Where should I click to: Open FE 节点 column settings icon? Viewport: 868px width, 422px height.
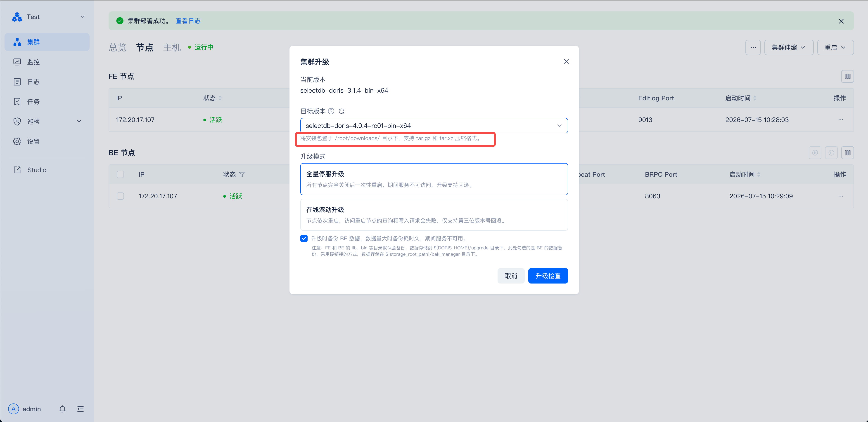coord(847,76)
